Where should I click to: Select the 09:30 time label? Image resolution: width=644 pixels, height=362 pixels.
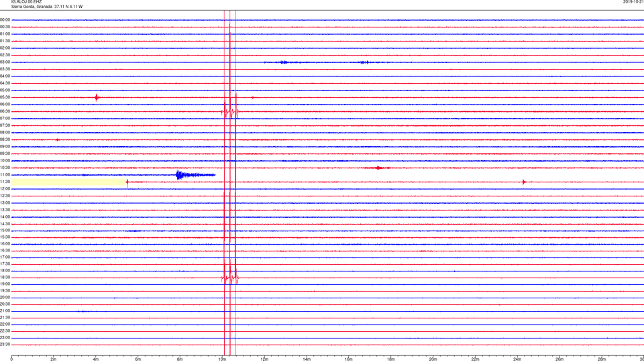[5, 154]
